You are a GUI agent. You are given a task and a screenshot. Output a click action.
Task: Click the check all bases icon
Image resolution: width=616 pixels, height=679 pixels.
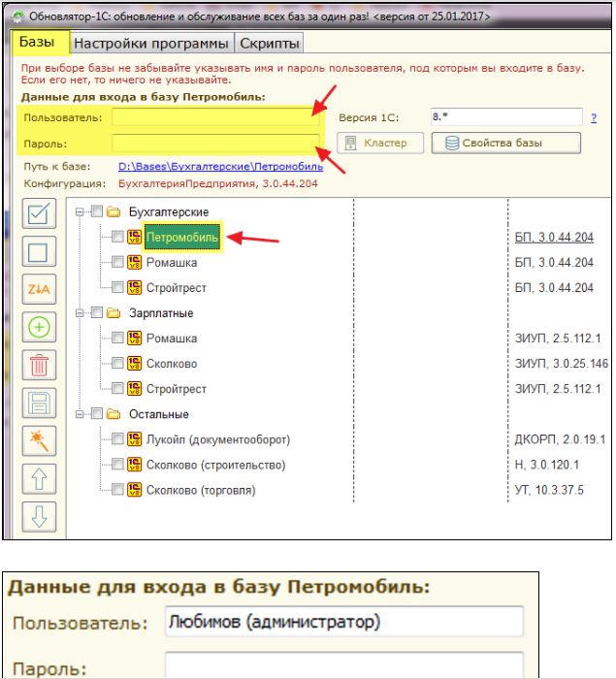pyautogui.click(x=39, y=213)
